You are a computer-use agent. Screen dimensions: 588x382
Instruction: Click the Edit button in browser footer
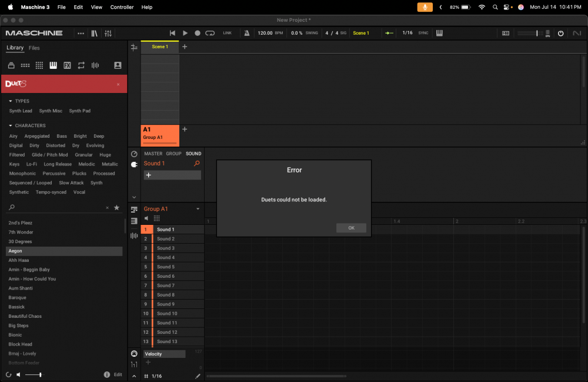[x=118, y=374]
